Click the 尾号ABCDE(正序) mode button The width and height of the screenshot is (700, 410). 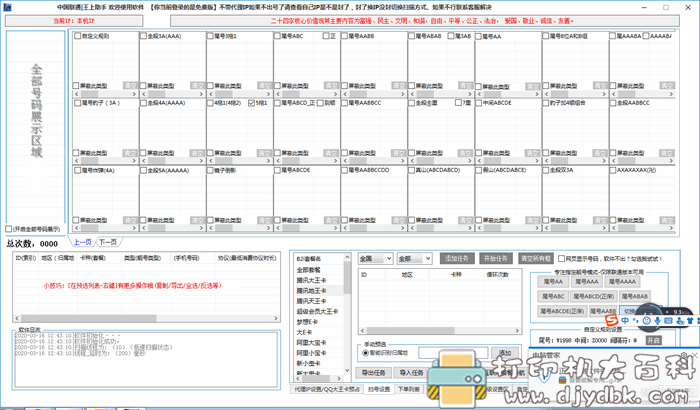coord(562,311)
